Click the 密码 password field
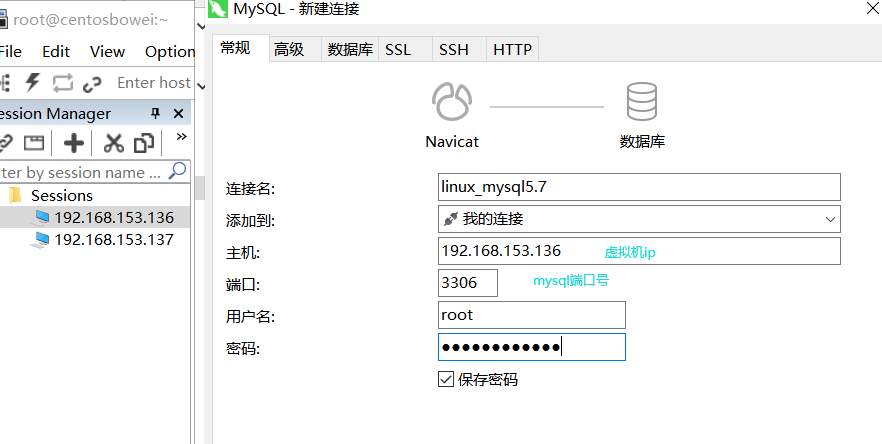Image resolution: width=882 pixels, height=444 pixels. 532,347
